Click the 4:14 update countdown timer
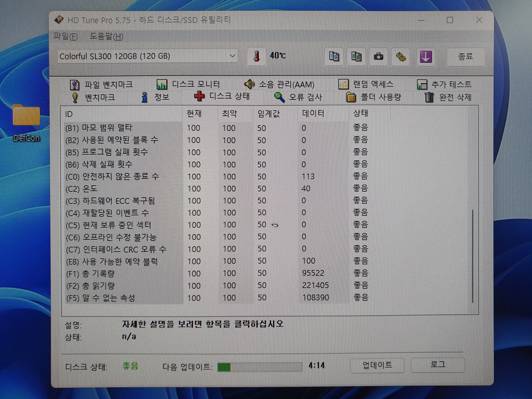 tap(317, 366)
